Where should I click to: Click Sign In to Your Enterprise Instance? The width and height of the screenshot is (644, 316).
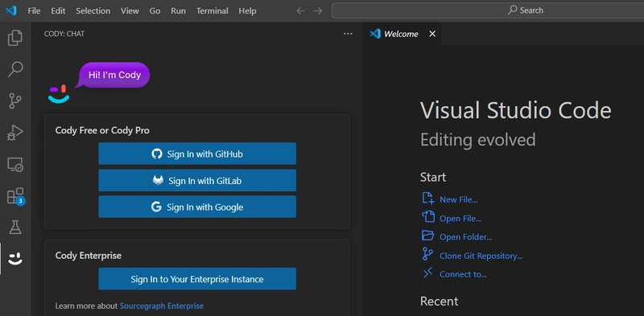tap(197, 279)
